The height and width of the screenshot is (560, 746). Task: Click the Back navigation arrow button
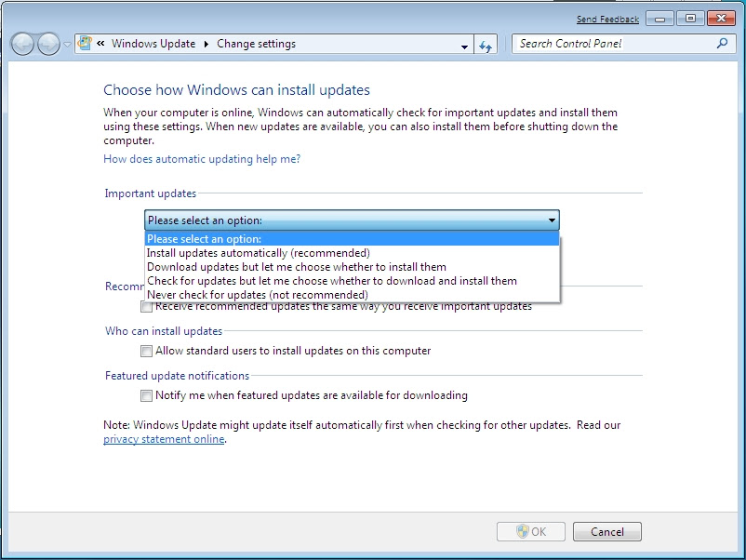(x=22, y=45)
